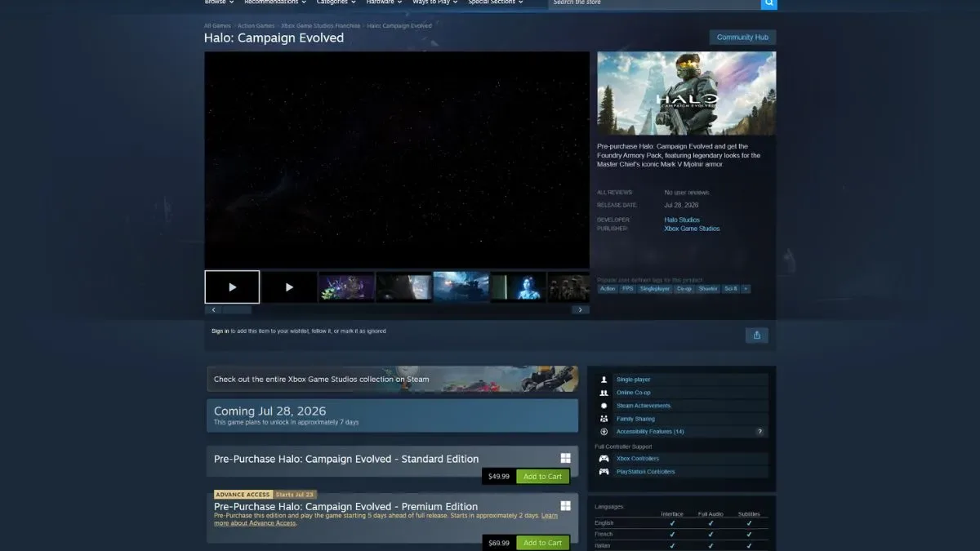980x551 pixels.
Task: Click the share icon button
Action: pos(756,335)
